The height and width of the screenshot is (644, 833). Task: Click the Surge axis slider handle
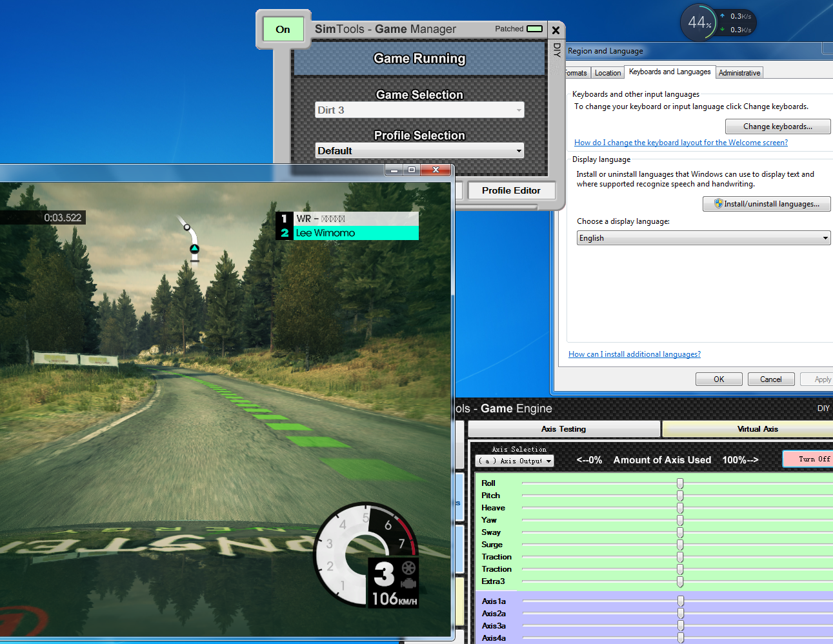680,545
